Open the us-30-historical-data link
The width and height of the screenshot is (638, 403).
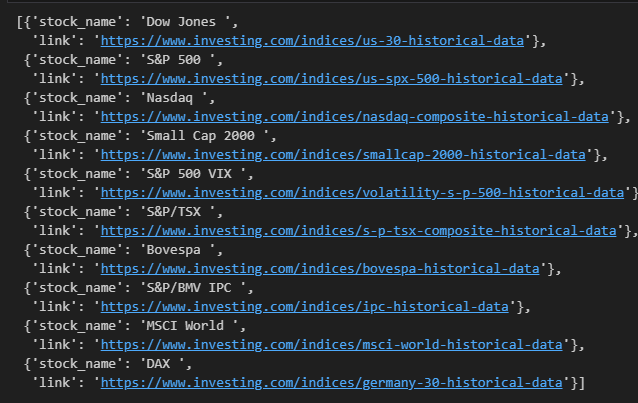[x=312, y=41]
